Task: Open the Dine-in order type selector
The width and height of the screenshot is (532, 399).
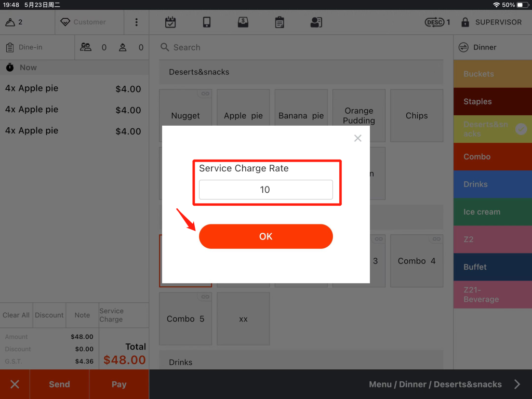Action: point(31,47)
